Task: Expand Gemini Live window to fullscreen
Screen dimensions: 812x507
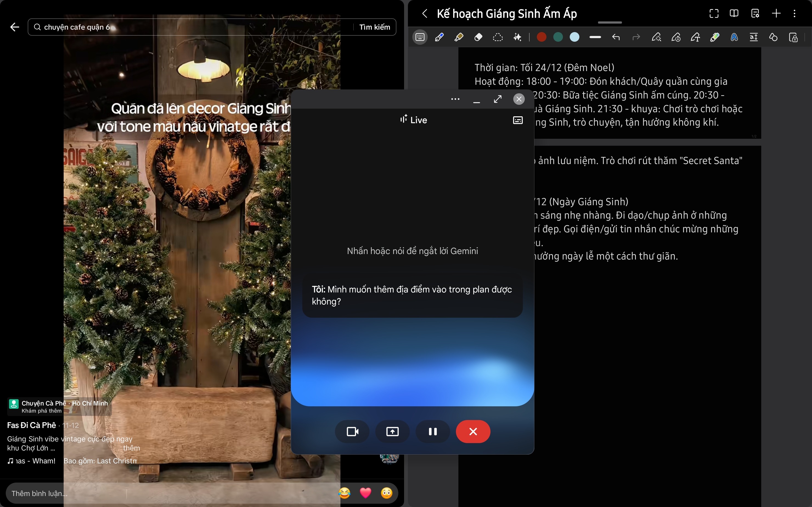Action: [x=498, y=99]
